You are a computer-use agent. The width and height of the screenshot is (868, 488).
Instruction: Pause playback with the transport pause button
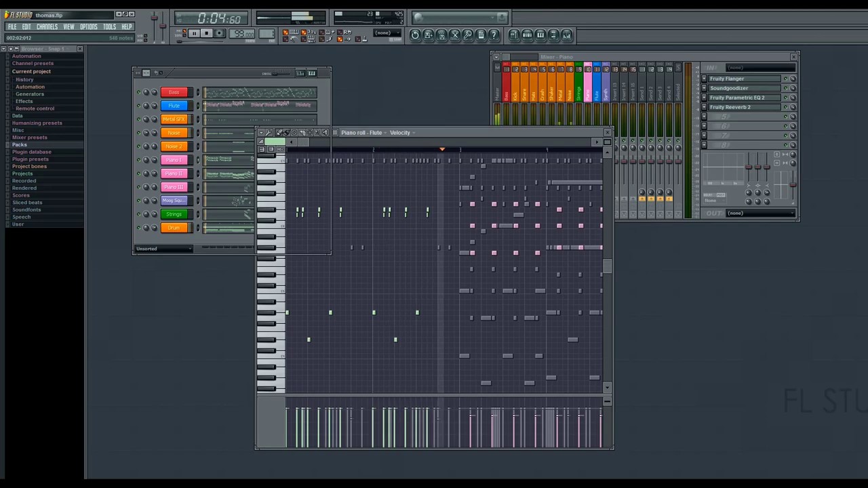pyautogui.click(x=194, y=33)
